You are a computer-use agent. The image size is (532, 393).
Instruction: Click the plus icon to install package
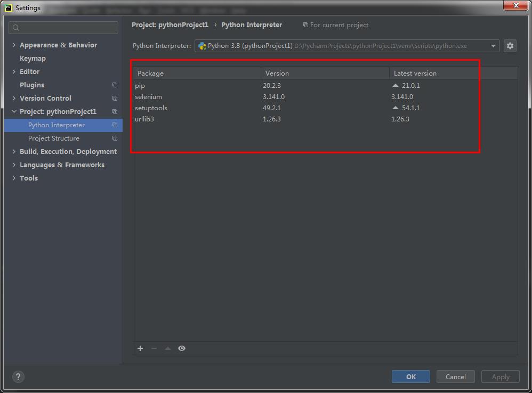[x=140, y=348]
